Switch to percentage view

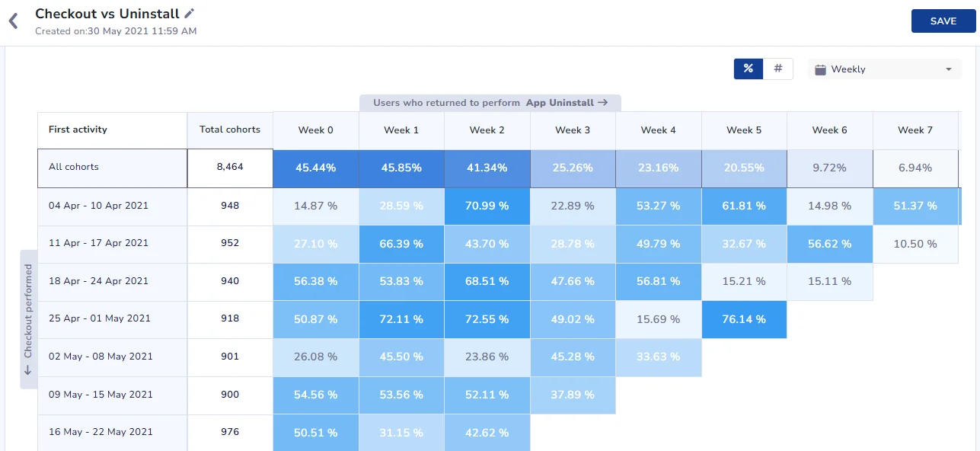[748, 69]
